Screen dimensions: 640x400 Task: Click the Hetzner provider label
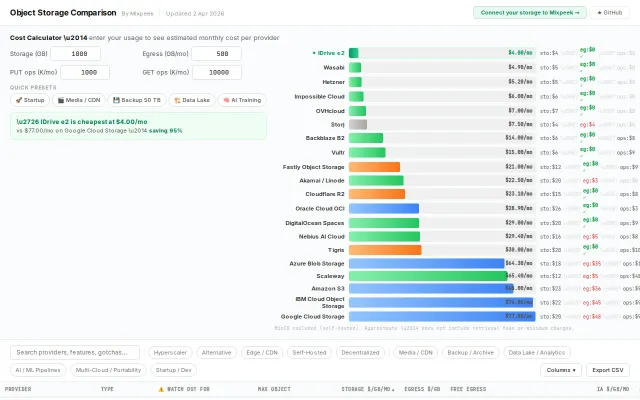coord(333,82)
